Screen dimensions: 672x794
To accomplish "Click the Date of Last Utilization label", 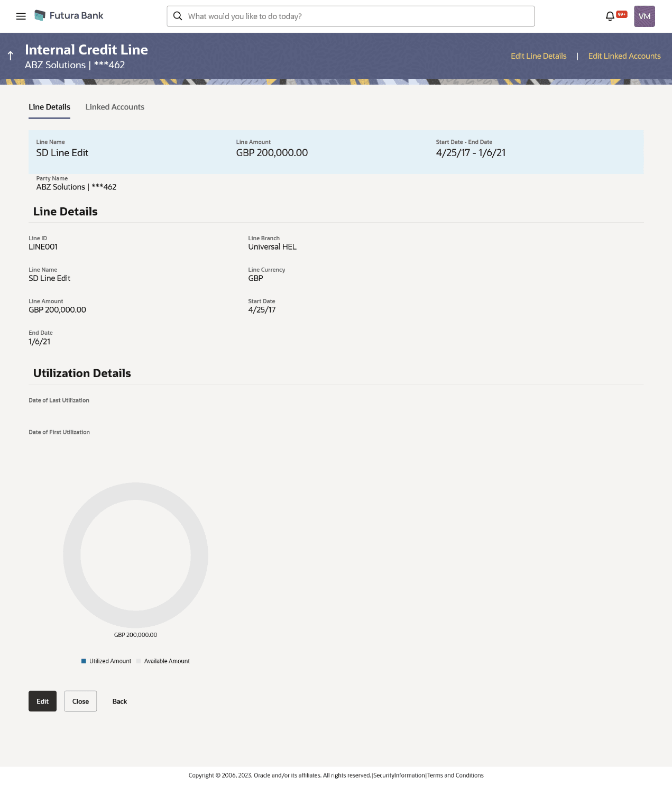I will (x=59, y=400).
